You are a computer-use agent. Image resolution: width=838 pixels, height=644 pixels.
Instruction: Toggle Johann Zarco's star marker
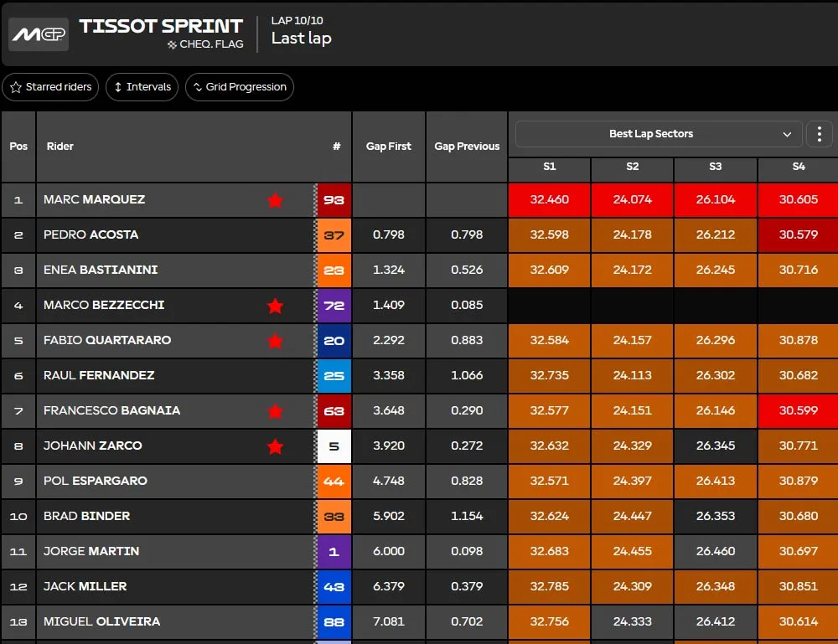point(275,446)
